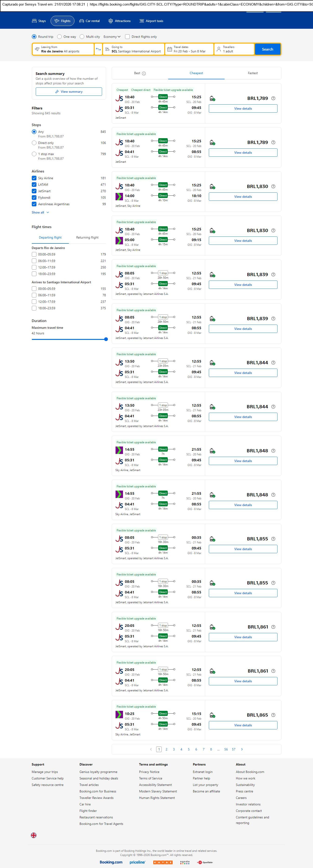313x868 pixels.
Task: Open the Economy cabin class dropdown
Action: tap(112, 37)
